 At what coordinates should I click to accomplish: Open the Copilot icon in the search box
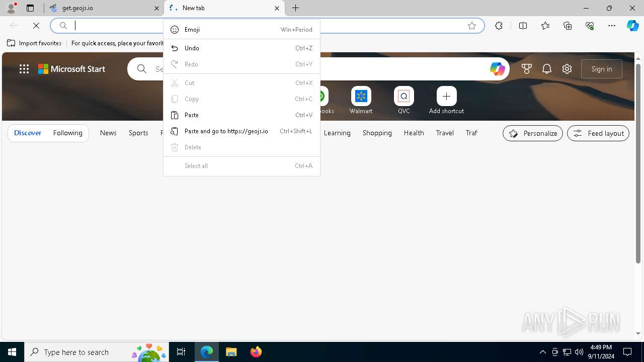pyautogui.click(x=497, y=69)
